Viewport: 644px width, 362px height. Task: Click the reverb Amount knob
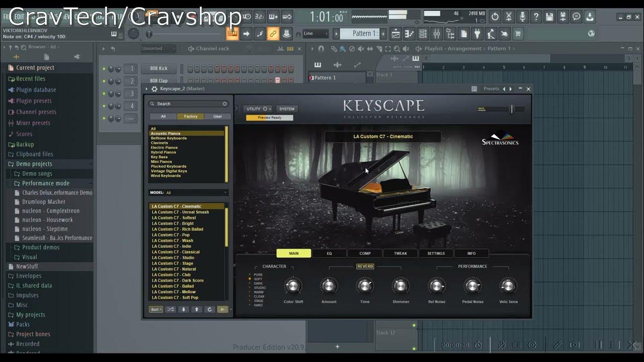pyautogui.click(x=329, y=286)
